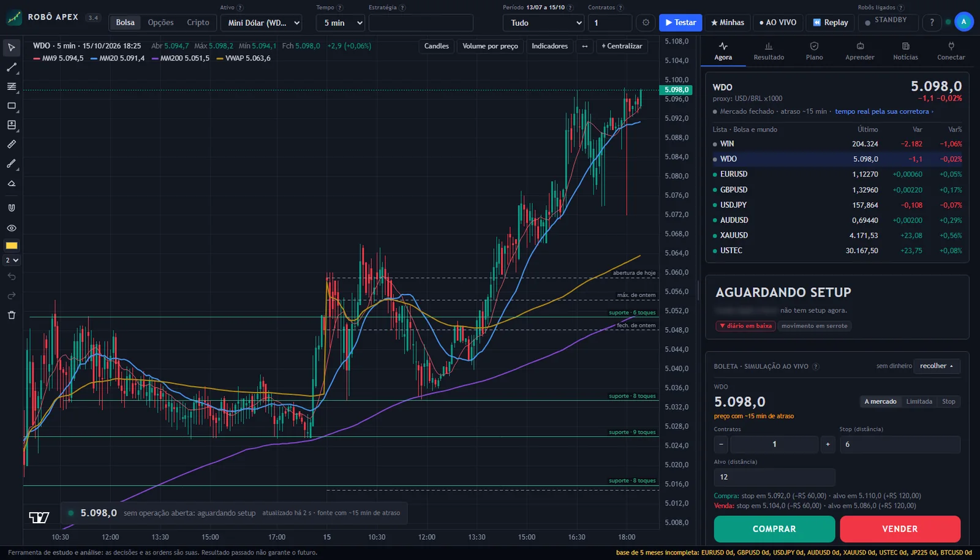This screenshot has height=560, width=980.
Task: Toggle the STANDBY robots switch
Action: pyautogui.click(x=888, y=21)
